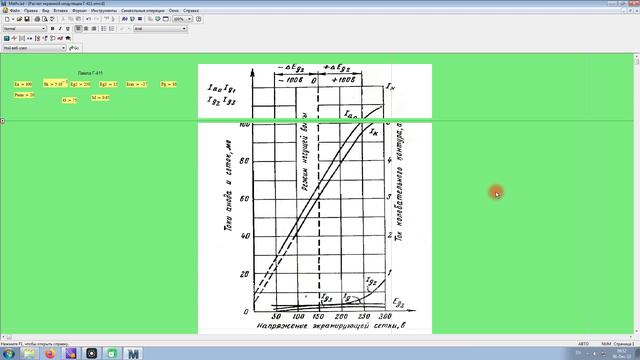The width and height of the screenshot is (640, 360).
Task: Copy the selected region
Action: click(x=71, y=19)
